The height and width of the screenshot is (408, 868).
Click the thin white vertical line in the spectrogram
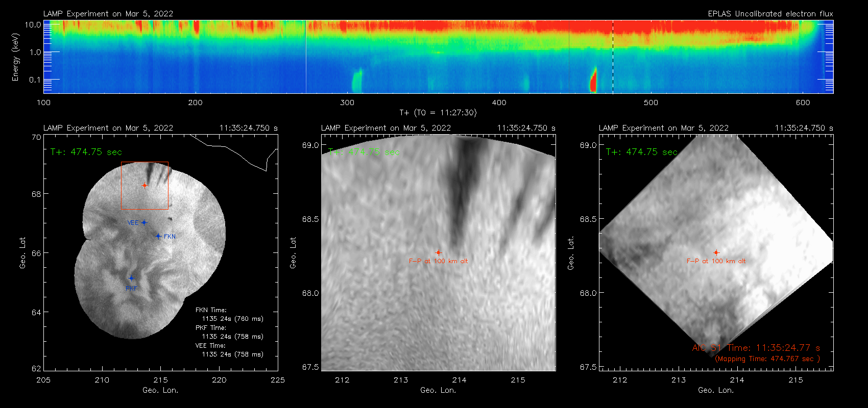tap(306, 57)
